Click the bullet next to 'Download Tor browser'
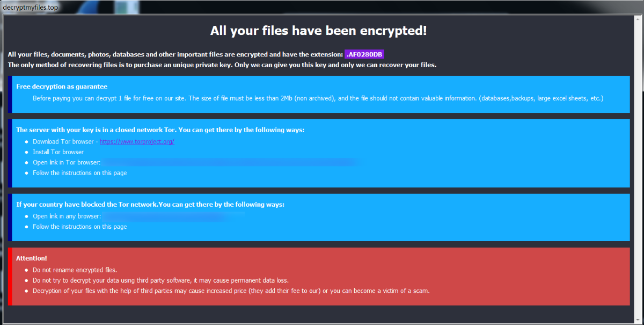This screenshot has height=325, width=644. point(27,142)
